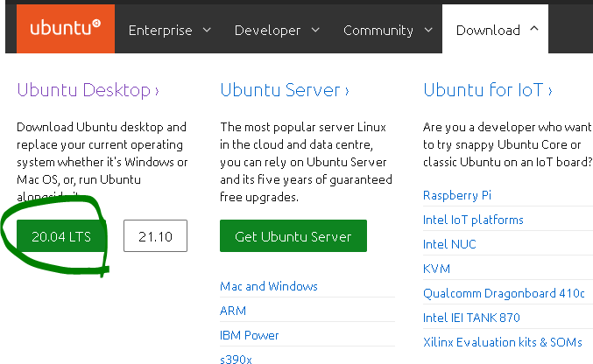Download the 20.04 LTS desktop release
The image size is (593, 364).
tap(61, 236)
